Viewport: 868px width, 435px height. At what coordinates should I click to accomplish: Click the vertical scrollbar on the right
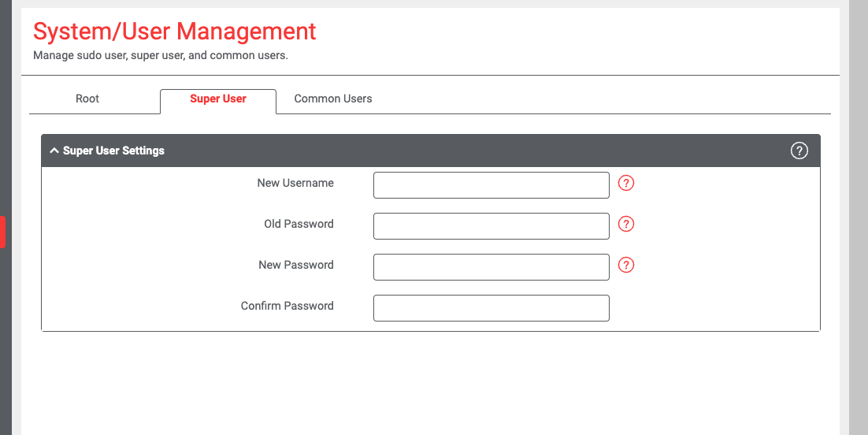click(858, 217)
